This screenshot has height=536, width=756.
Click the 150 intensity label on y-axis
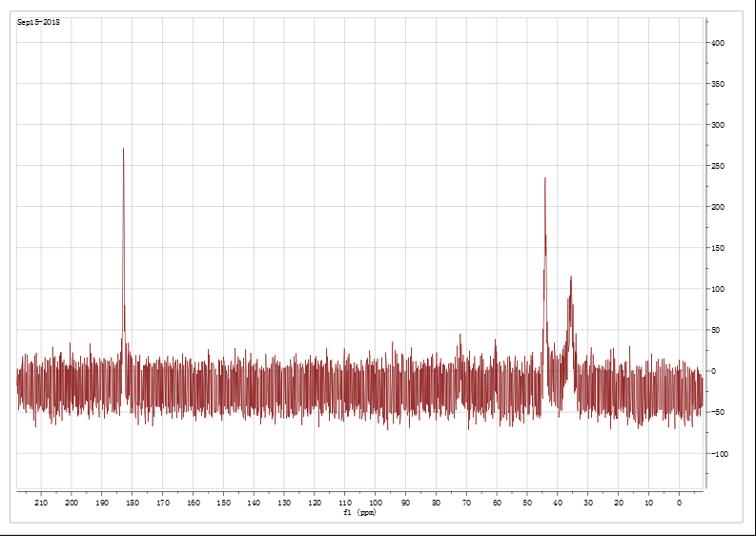(x=717, y=248)
